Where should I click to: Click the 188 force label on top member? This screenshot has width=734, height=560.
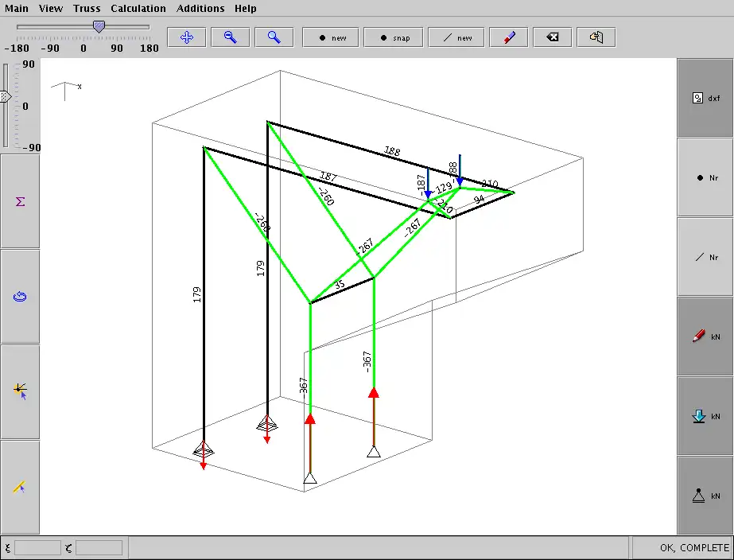(392, 151)
